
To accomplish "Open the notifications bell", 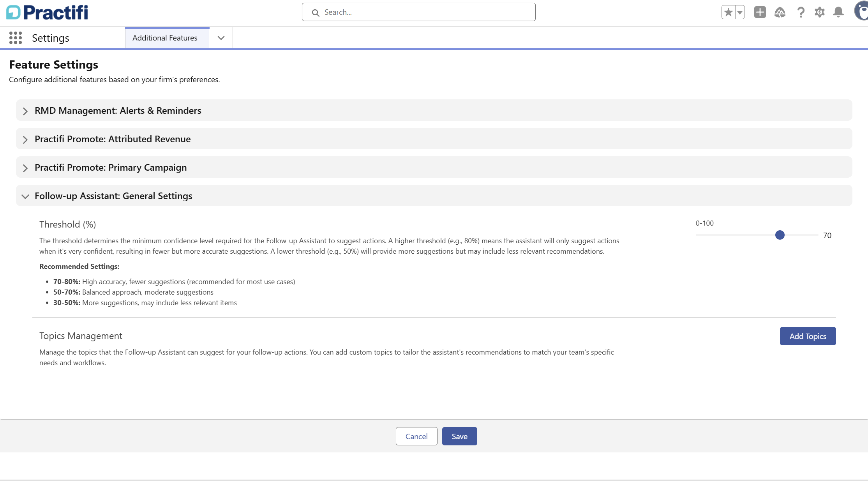I will tap(838, 12).
